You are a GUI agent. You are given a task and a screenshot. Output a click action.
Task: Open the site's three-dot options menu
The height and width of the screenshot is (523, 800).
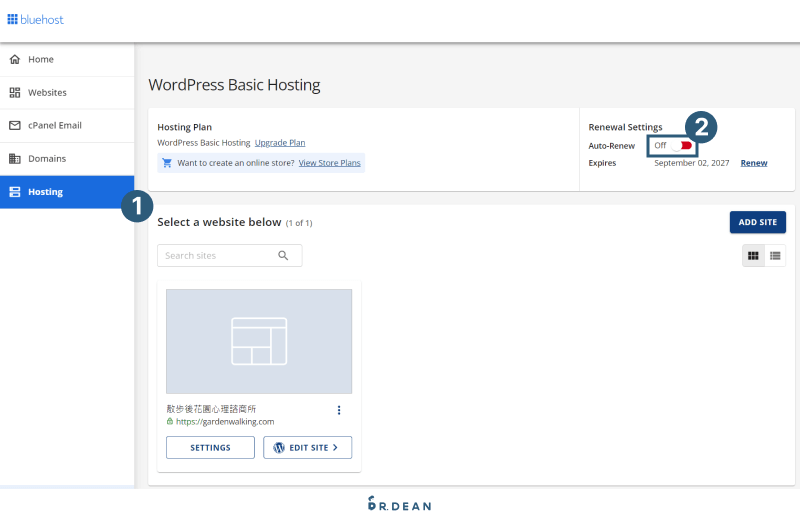[x=339, y=410]
